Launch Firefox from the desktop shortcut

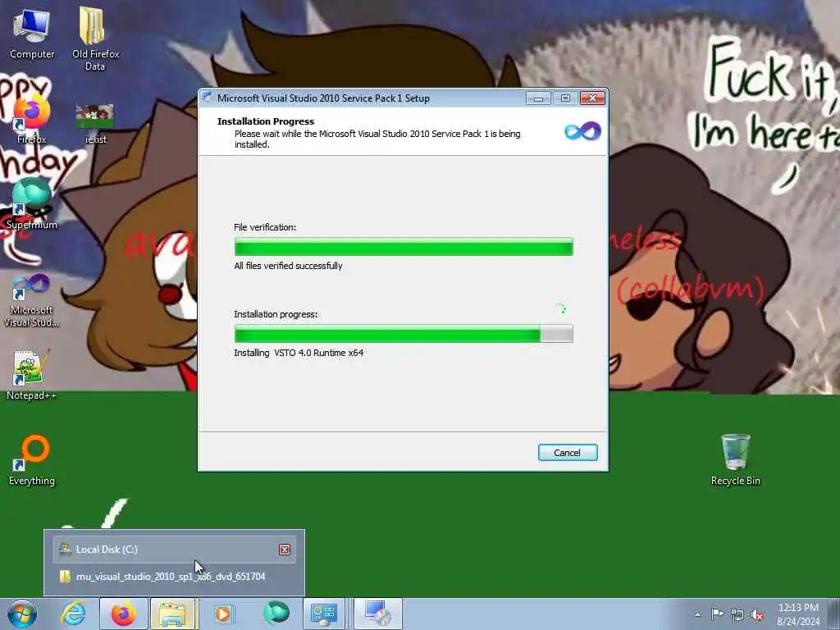(x=32, y=119)
